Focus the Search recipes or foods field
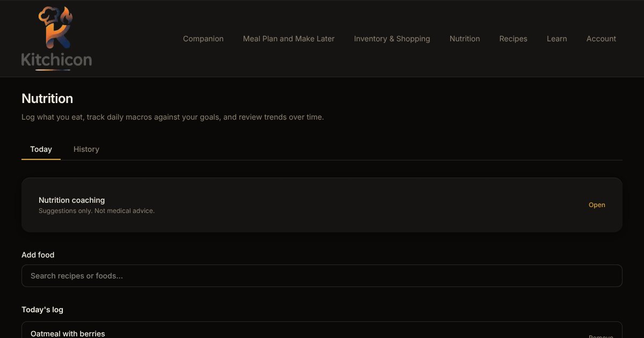The width and height of the screenshot is (644, 338). pos(322,276)
